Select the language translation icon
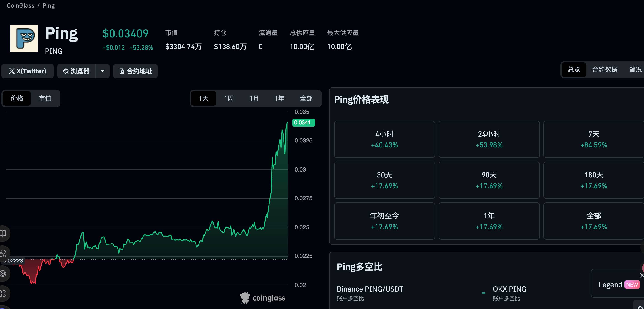 coord(3,254)
